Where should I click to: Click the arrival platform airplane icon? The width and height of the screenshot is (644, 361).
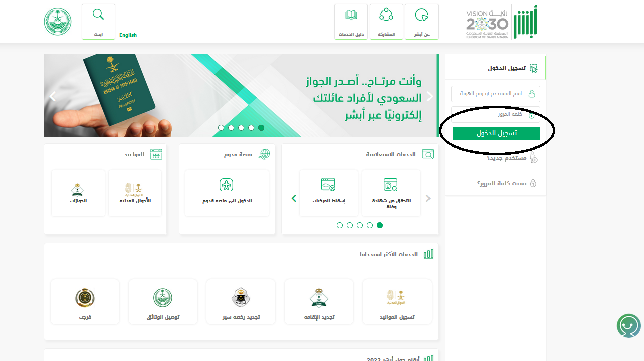(x=227, y=185)
